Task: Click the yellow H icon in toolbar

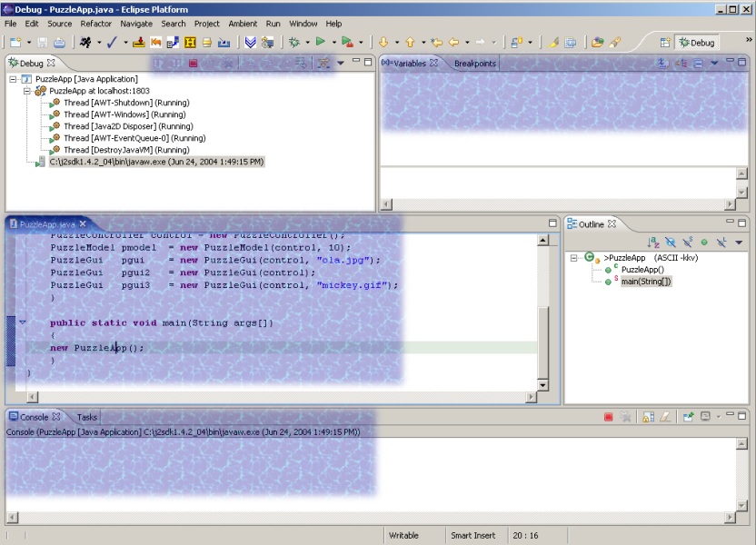Action: click(190, 42)
